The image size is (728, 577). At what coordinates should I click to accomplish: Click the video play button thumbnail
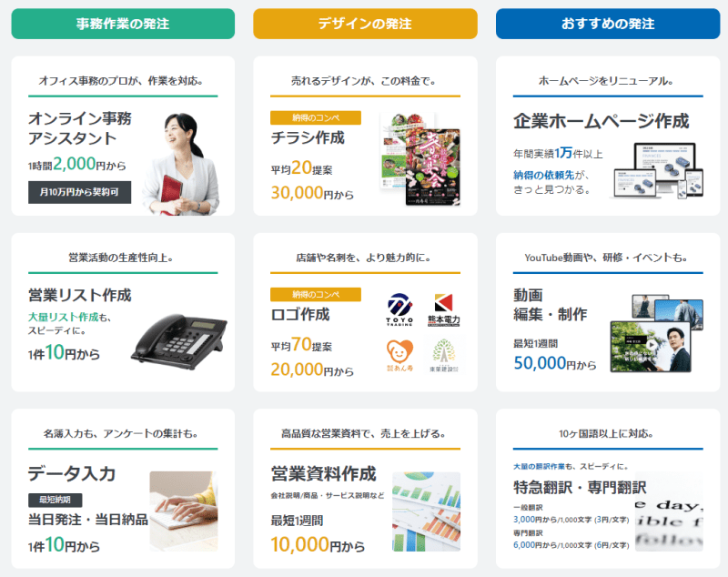click(x=651, y=347)
